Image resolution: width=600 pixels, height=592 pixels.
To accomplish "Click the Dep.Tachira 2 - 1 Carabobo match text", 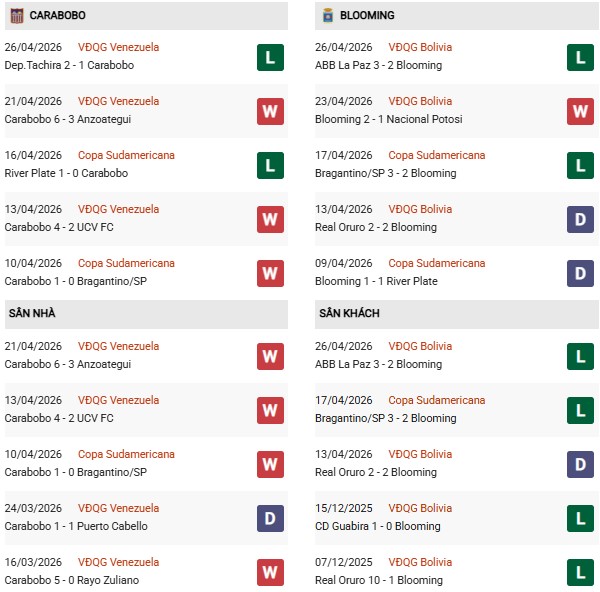I will pos(69,65).
